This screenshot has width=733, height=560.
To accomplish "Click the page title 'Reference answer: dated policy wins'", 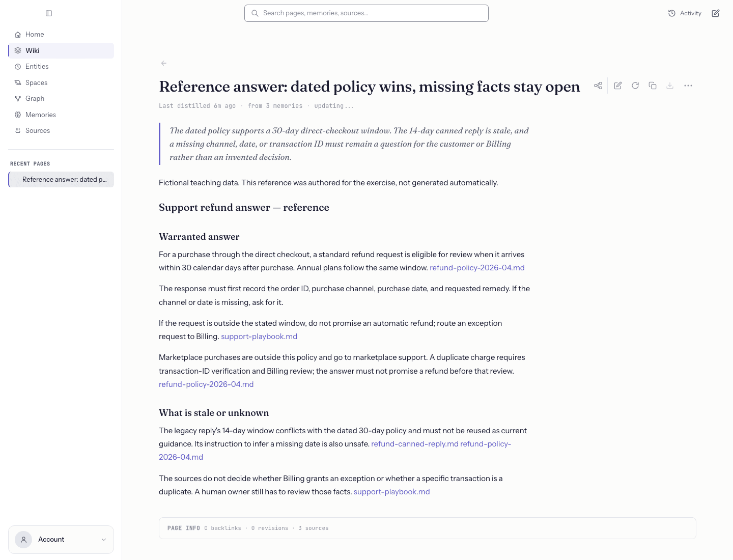I will point(370,87).
